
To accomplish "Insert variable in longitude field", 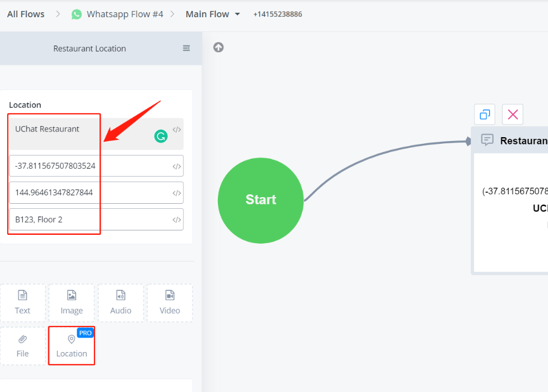I will point(177,193).
